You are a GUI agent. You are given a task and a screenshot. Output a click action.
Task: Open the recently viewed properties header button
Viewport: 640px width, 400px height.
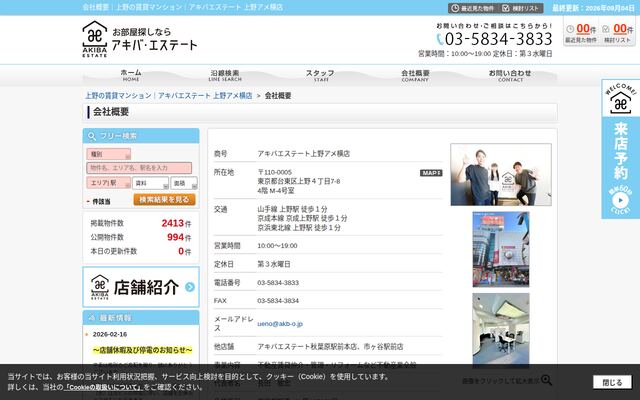(x=473, y=8)
